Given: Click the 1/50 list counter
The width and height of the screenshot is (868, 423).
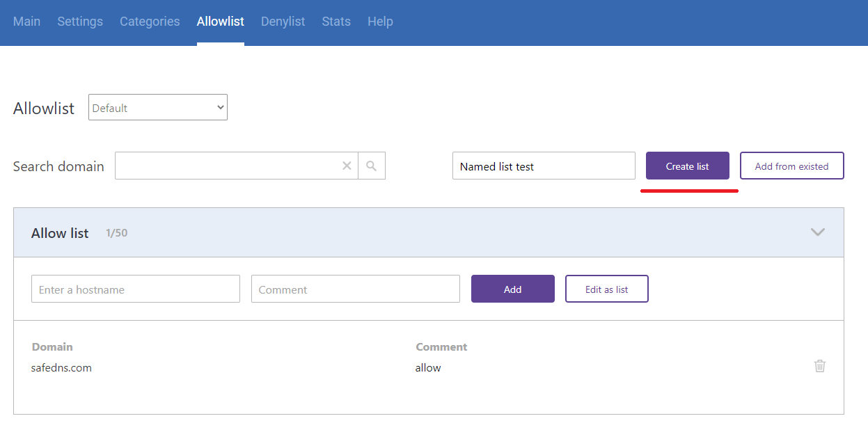Looking at the screenshot, I should pyautogui.click(x=117, y=233).
